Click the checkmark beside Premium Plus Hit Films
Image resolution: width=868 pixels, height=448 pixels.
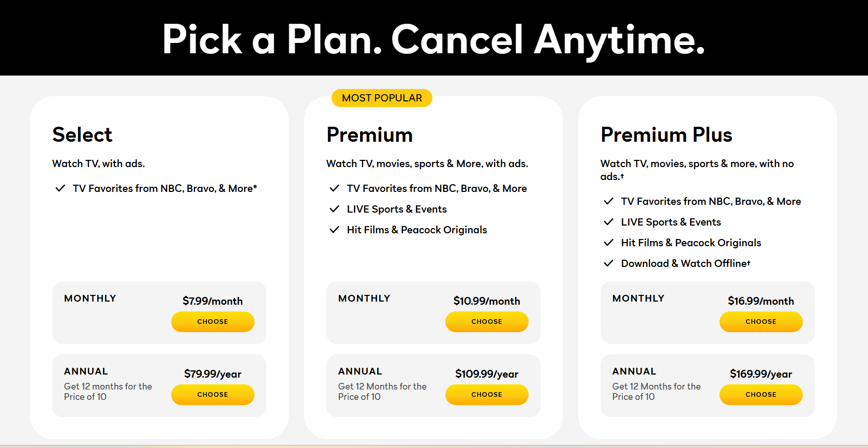point(608,243)
